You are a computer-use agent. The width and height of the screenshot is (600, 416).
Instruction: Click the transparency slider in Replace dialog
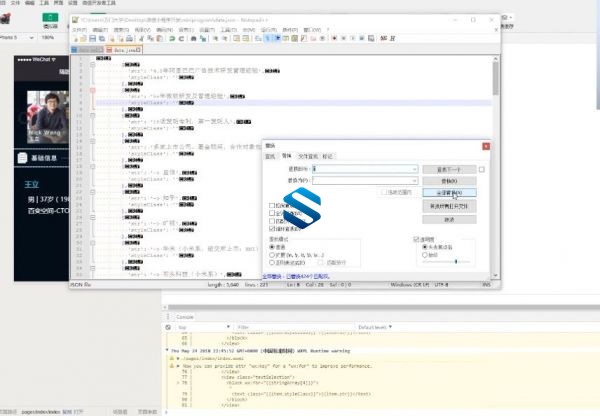click(x=446, y=262)
